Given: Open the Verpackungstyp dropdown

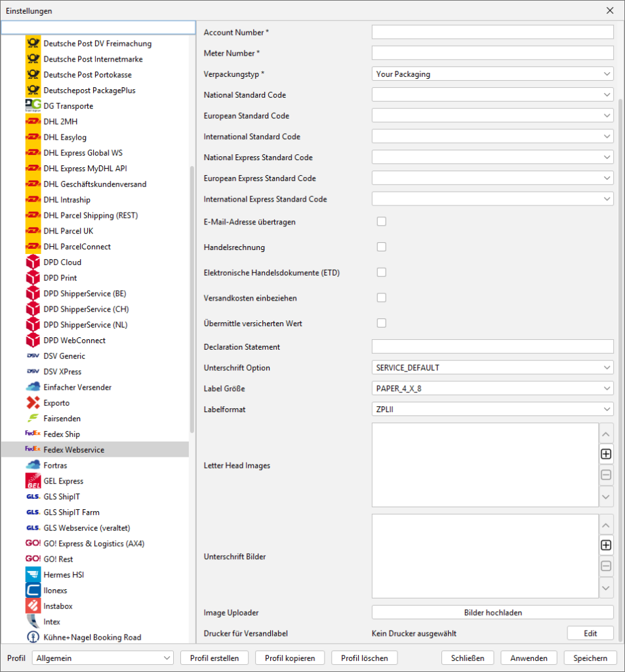Looking at the screenshot, I should [493, 74].
